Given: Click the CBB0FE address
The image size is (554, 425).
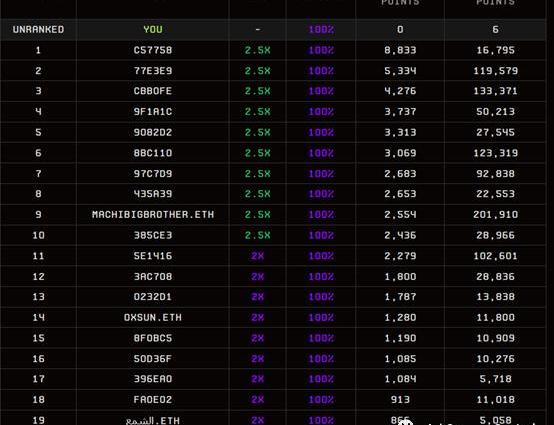Looking at the screenshot, I should click(x=153, y=91).
